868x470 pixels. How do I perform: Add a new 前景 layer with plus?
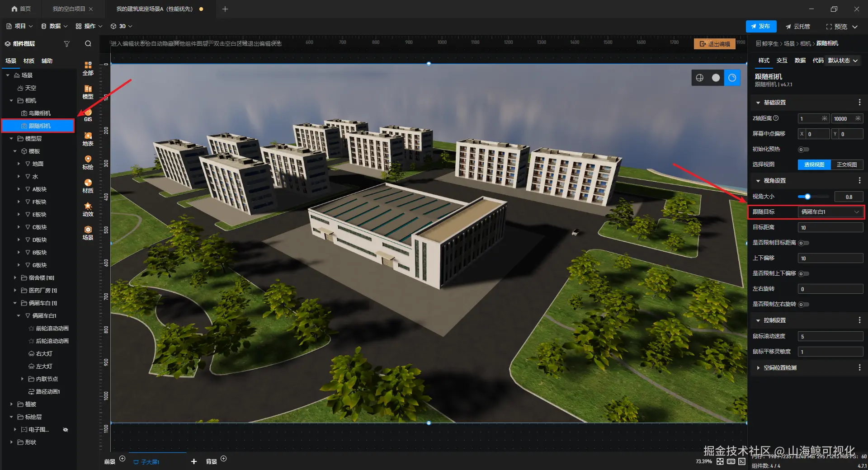pos(122,459)
